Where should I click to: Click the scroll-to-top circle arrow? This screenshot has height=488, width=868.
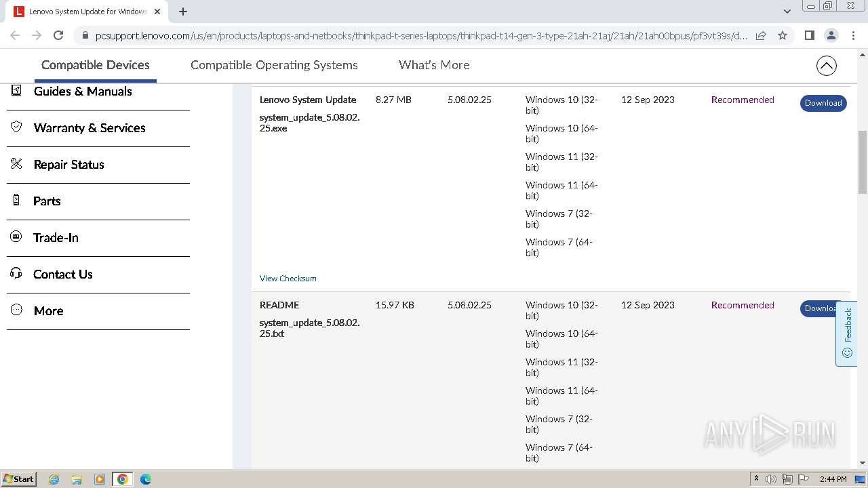[x=826, y=66]
